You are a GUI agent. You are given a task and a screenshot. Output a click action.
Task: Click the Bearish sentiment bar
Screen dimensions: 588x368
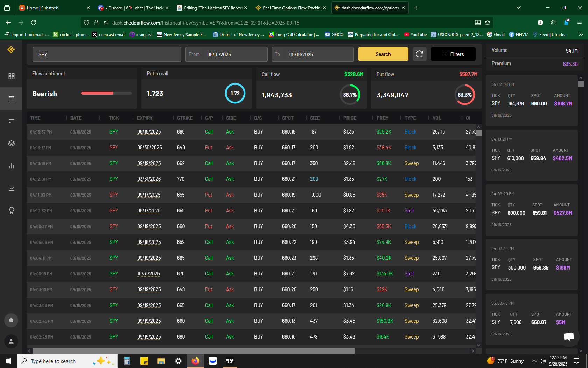tap(106, 93)
